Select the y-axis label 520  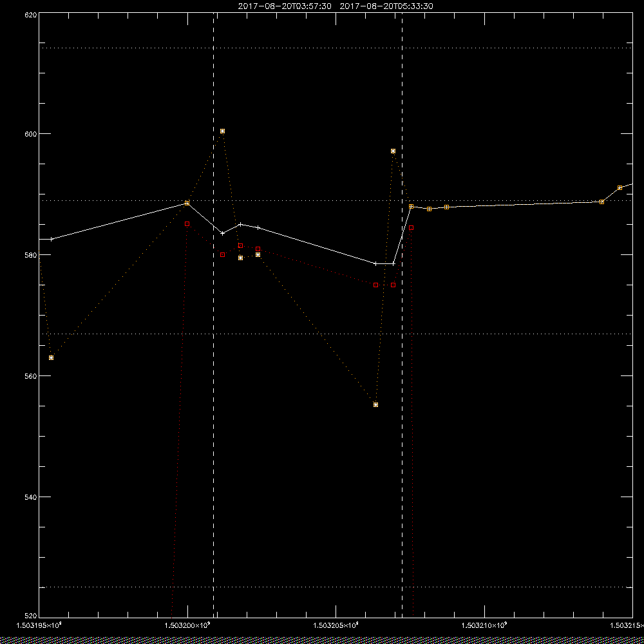[31, 616]
